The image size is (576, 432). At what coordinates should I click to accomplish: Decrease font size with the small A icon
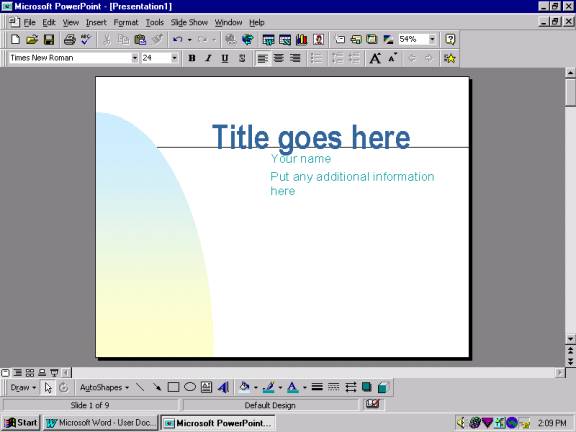pos(392,58)
